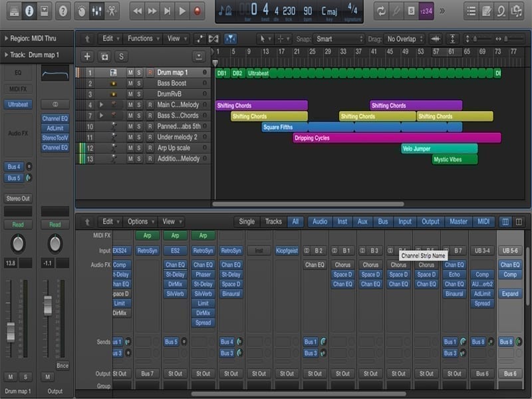This screenshot has height=399, width=532.
Task: Click the Record button in transport
Action: 197,11
